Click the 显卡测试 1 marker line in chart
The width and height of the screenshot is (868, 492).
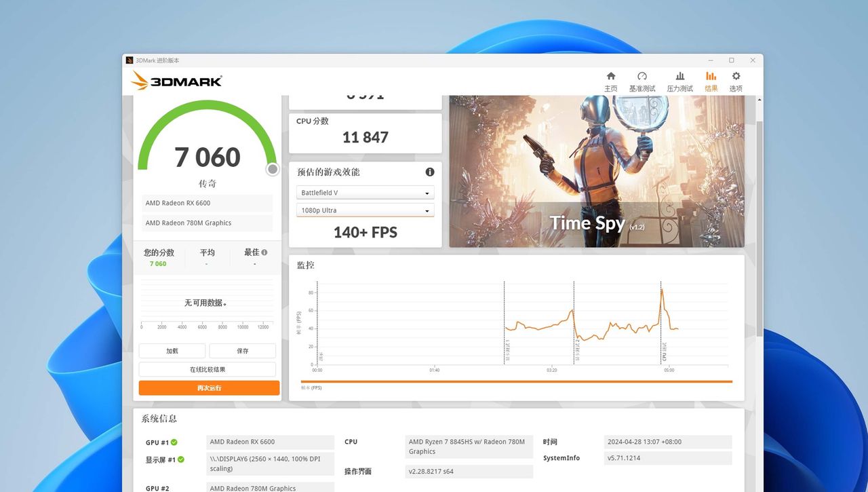(x=504, y=323)
